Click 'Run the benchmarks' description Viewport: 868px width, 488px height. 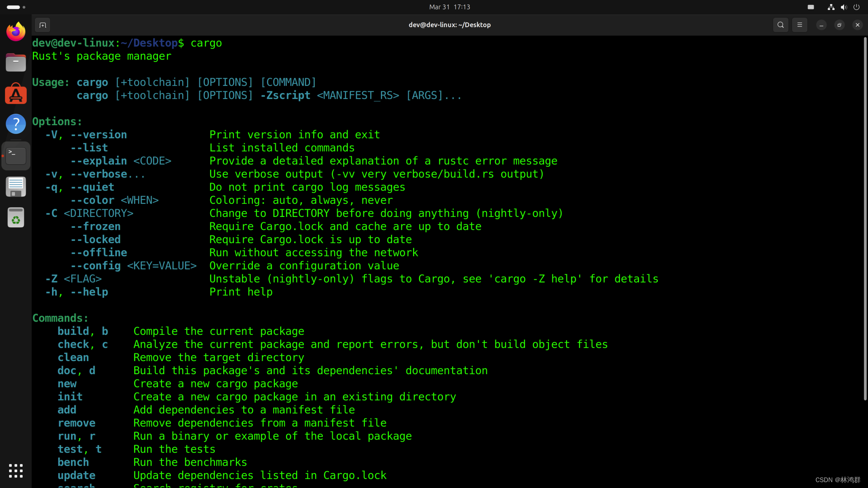190,462
